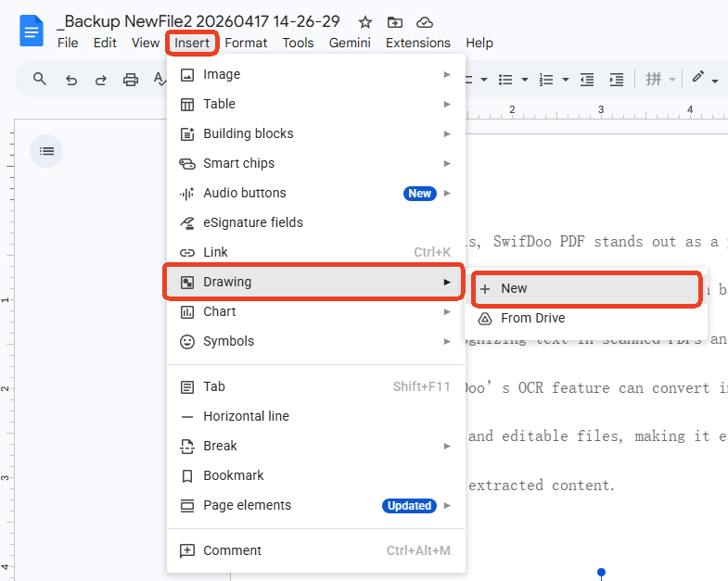Screen dimensions: 728x581
Task: Open bulleted list style dropdown arrow
Action: [525, 80]
